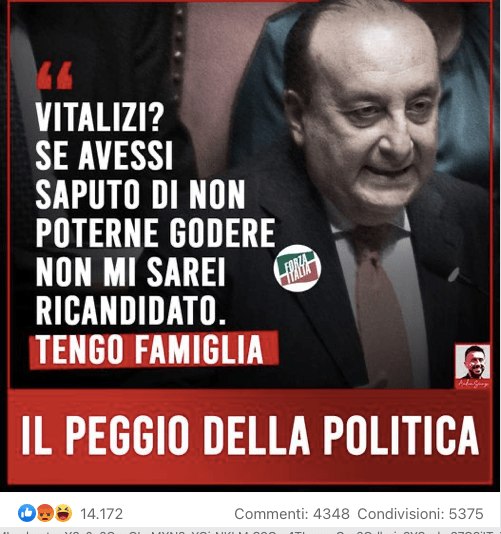The width and height of the screenshot is (501, 534).
Task: Click the signature below the avatar
Action: (473, 384)
